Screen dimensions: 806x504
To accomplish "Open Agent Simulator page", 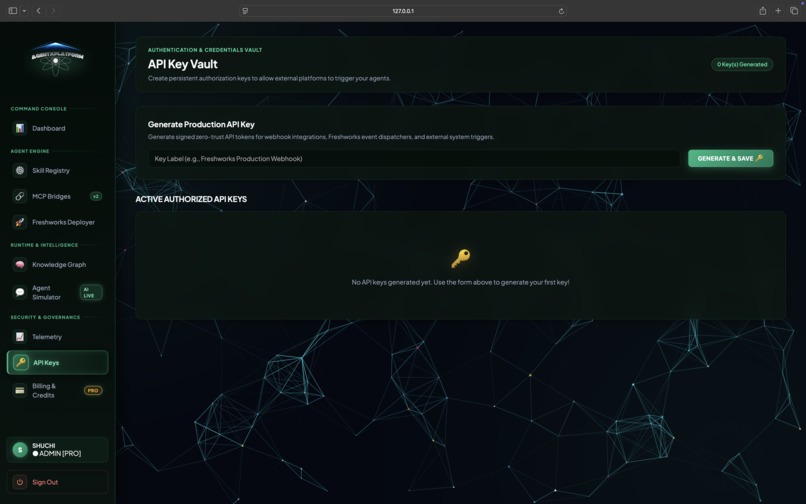I will tap(58, 292).
